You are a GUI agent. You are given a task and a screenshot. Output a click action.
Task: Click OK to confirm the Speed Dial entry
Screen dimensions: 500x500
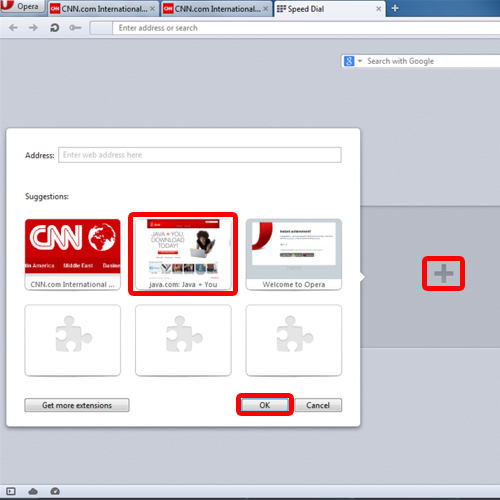[x=265, y=405]
